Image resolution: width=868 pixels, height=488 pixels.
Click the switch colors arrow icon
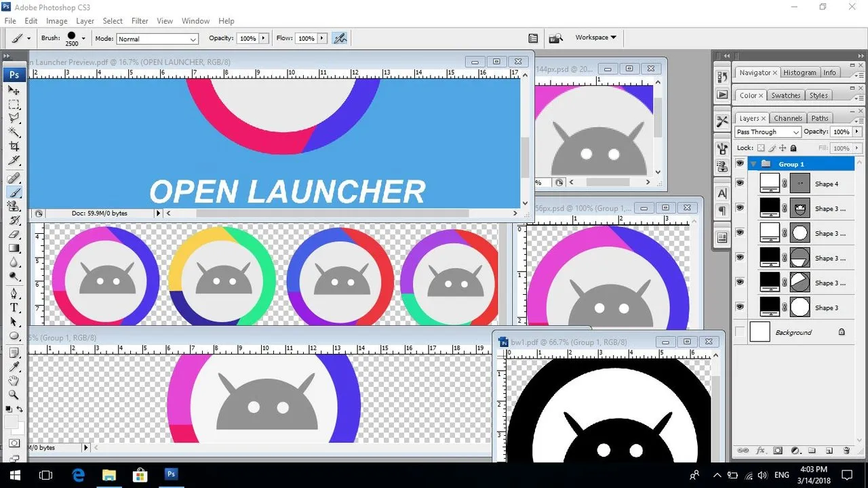click(x=19, y=409)
